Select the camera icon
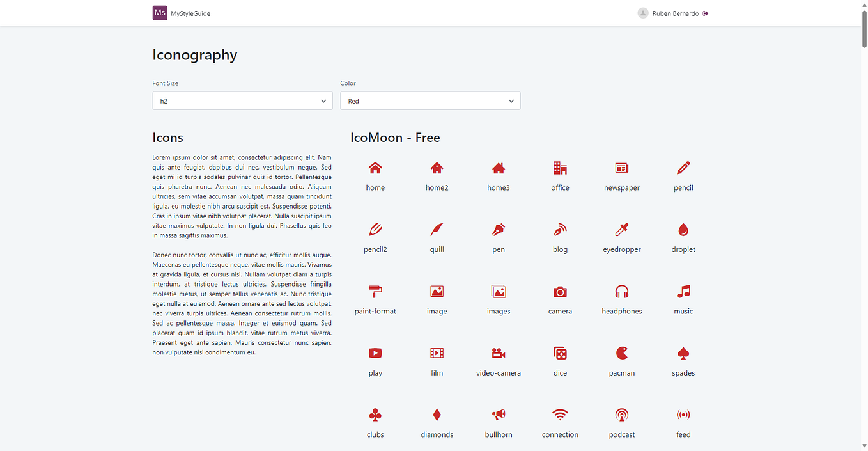Viewport: 868px width, 451px height. 560,291
